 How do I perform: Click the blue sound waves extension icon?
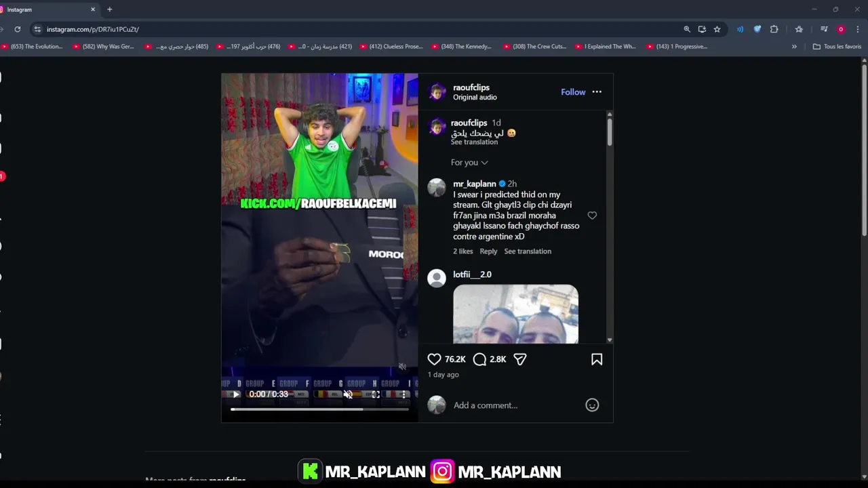(740, 29)
